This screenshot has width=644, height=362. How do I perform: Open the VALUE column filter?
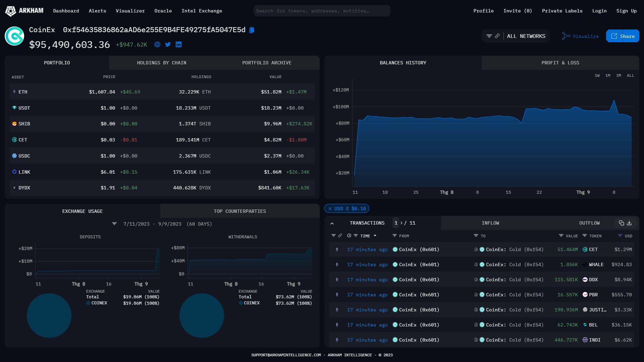coord(561,236)
